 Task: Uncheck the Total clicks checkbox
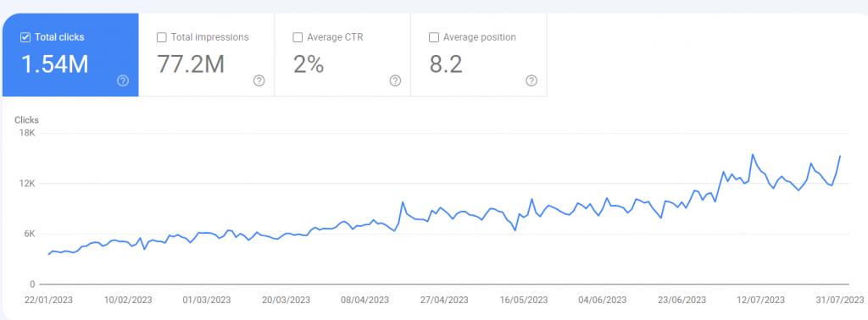(25, 37)
